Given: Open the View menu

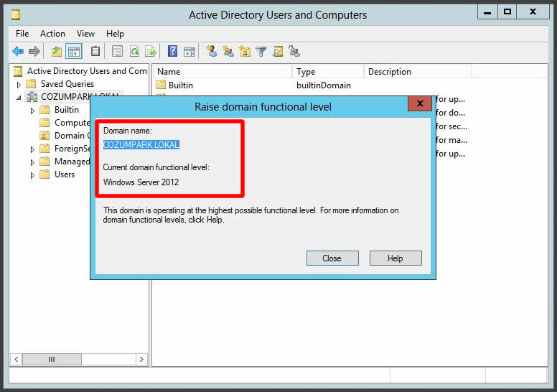Looking at the screenshot, I should [85, 34].
